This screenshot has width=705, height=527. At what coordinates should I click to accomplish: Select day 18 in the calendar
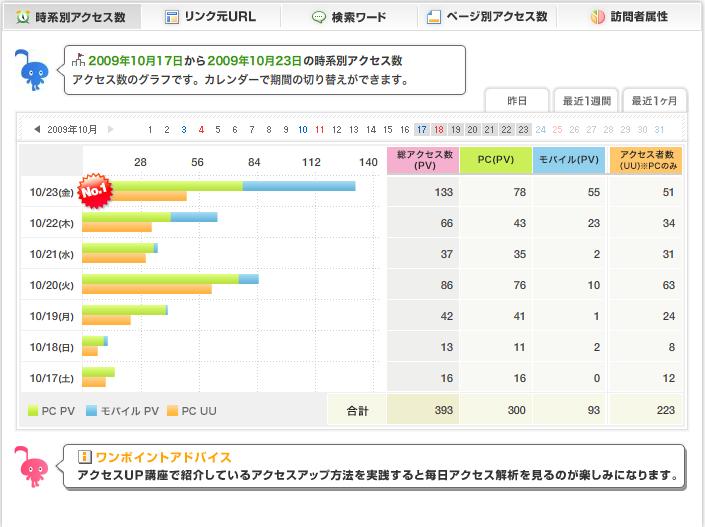click(439, 130)
